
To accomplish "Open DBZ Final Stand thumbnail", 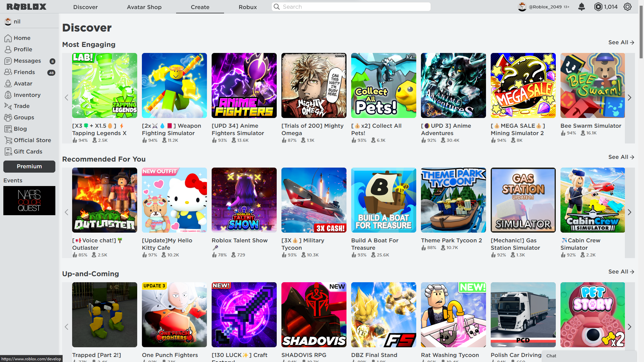I will tap(384, 315).
